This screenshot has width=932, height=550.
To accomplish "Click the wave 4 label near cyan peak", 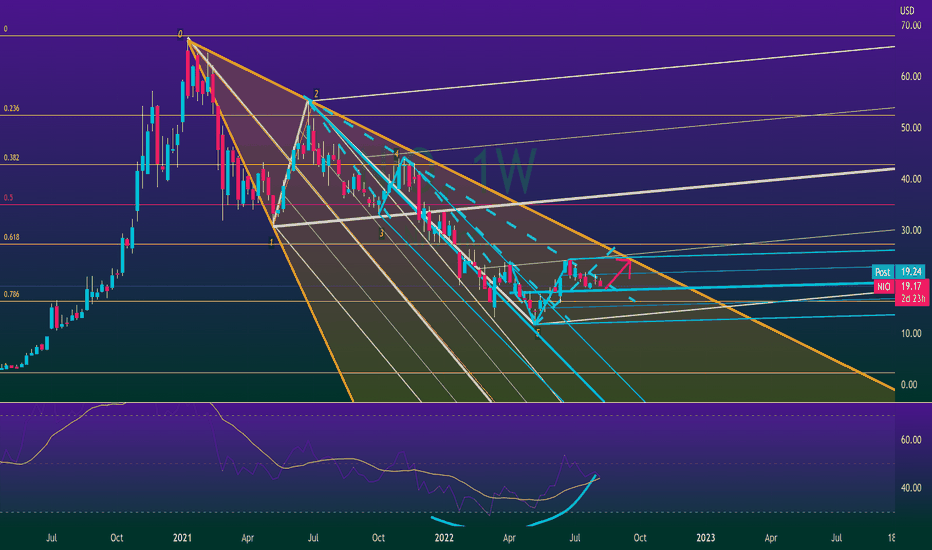I will [x=397, y=153].
